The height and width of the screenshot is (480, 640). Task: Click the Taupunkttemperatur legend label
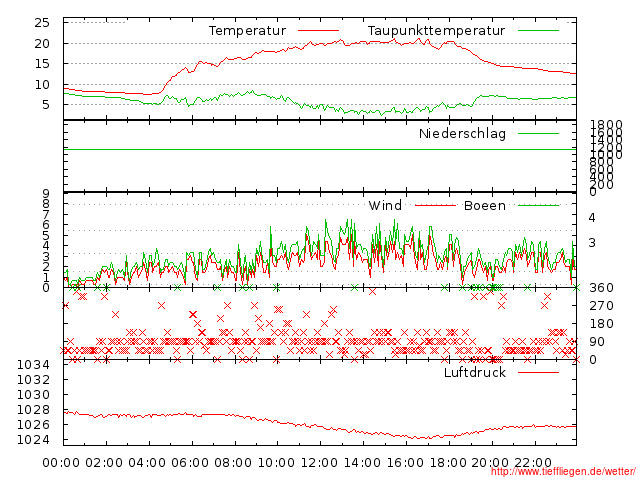[435, 31]
